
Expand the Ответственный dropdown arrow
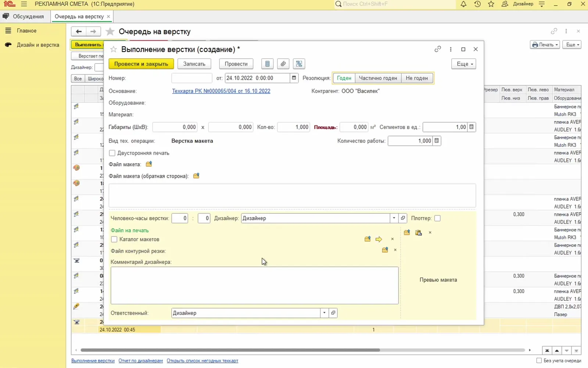tap(324, 313)
